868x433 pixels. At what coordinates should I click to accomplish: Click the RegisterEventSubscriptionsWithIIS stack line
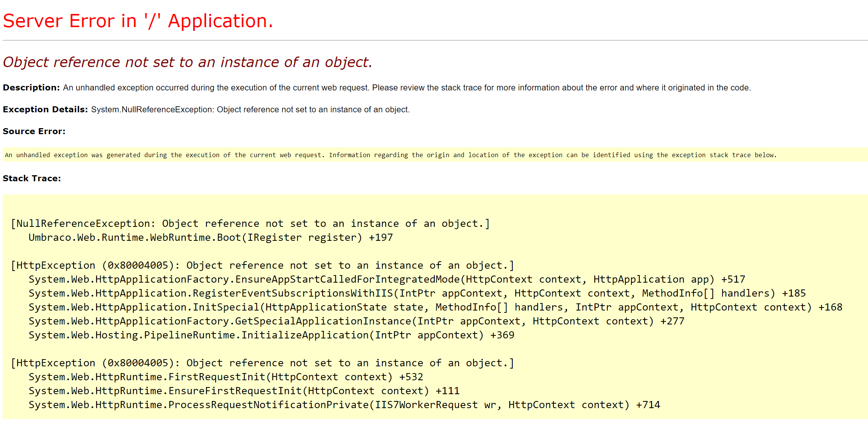417,293
